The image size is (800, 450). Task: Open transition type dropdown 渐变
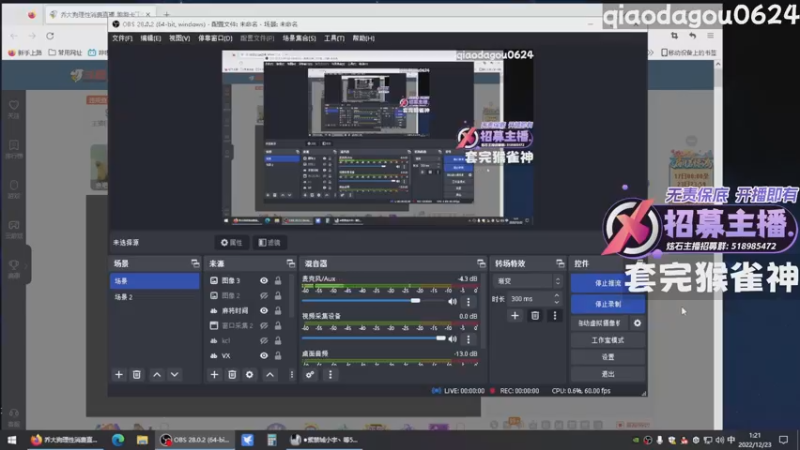pos(528,281)
